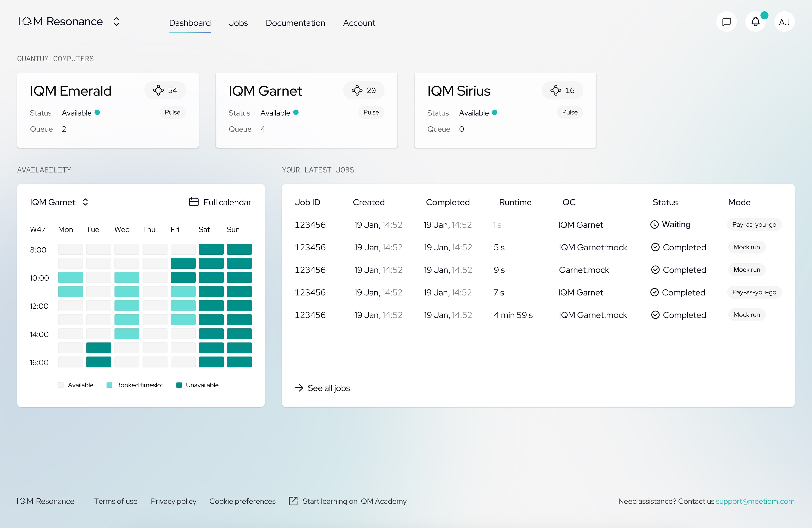Click the Pay-as-you-go tag in the 7 s row

tap(754, 292)
